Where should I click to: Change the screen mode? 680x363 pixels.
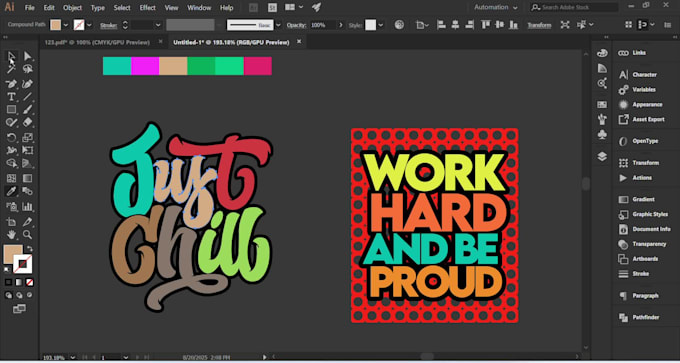19,309
